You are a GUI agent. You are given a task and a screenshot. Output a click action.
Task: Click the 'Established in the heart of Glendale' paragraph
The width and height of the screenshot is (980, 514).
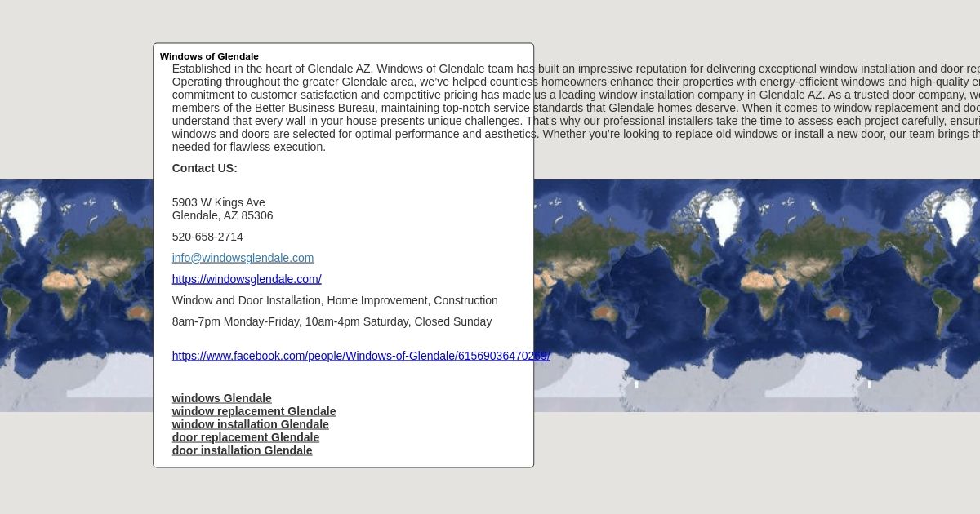tap(576, 108)
